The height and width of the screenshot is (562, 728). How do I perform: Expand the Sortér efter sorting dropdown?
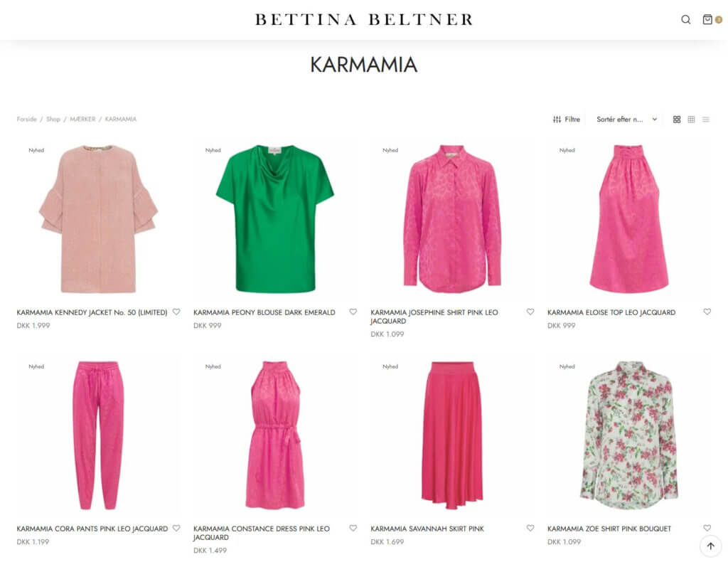coord(627,120)
